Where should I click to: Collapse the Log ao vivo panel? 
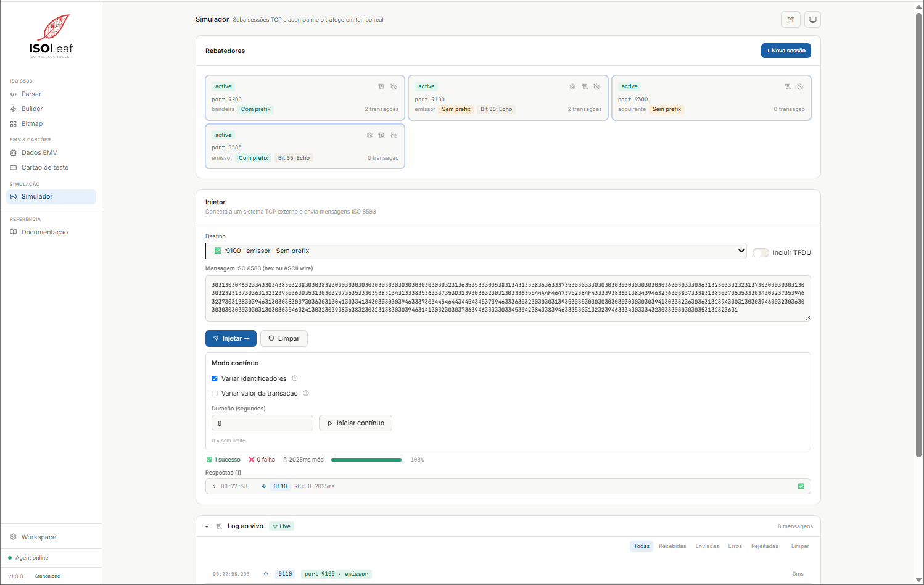coord(207,526)
